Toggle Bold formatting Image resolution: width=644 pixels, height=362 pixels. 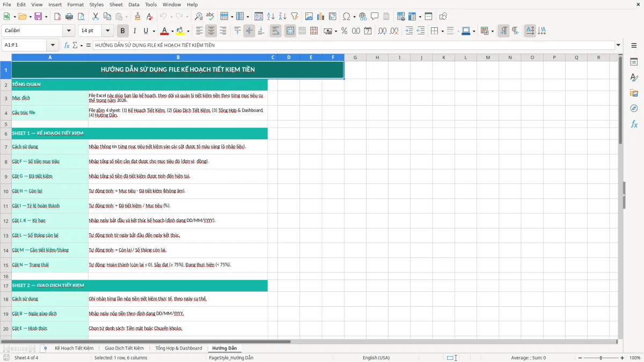[x=122, y=31]
